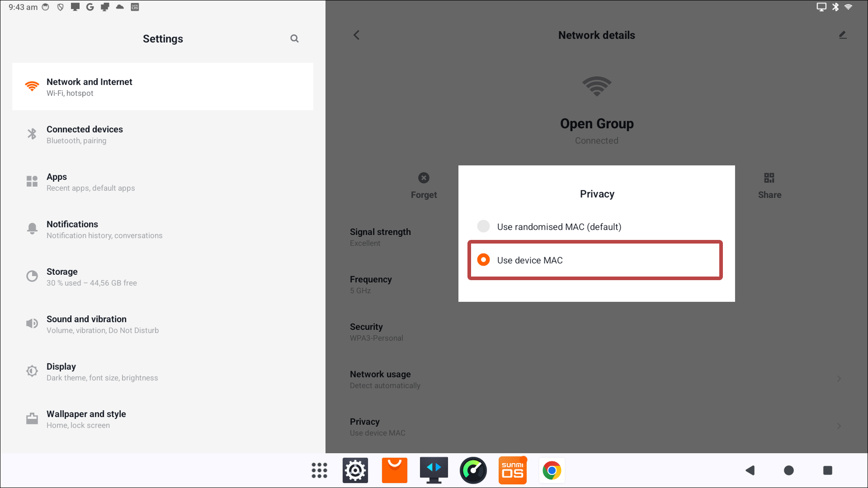Open the recent apps square button
Screen dimensions: 868x488
click(x=827, y=470)
